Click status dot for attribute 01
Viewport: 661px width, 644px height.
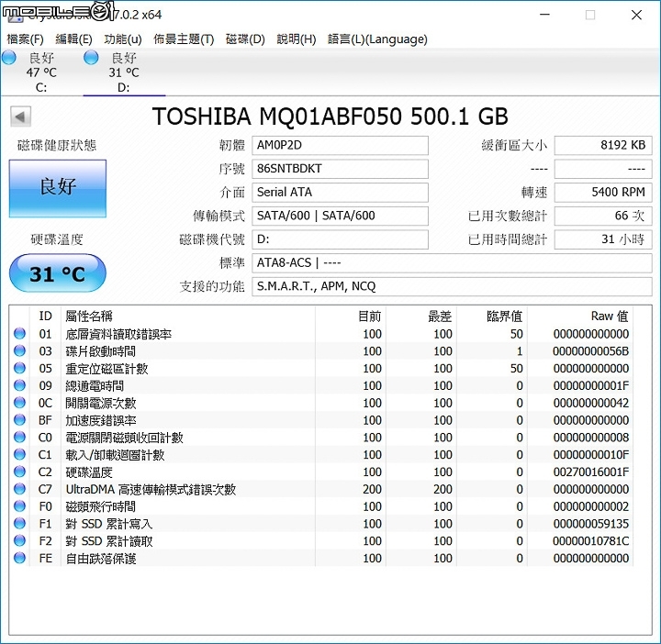[x=19, y=334]
